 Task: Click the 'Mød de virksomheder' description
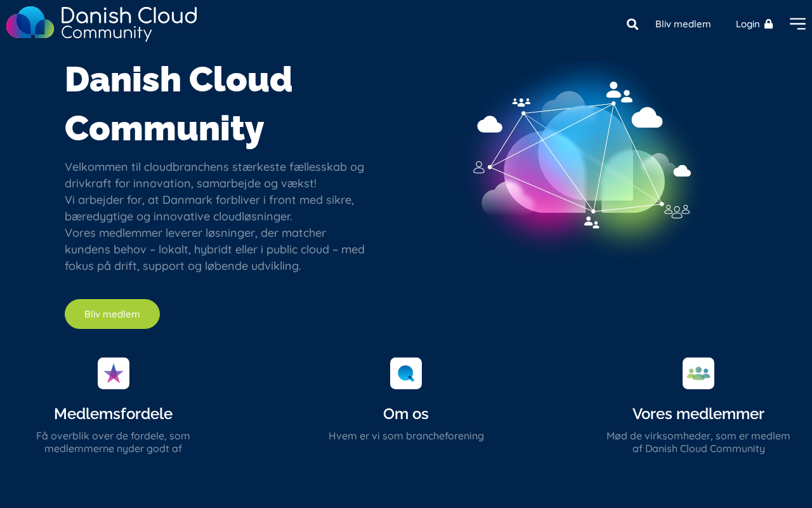[698, 443]
